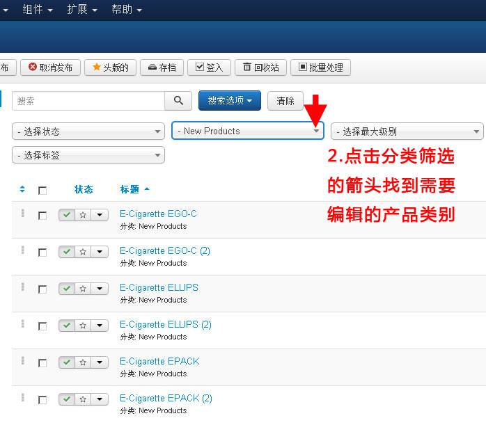Image resolution: width=486 pixels, height=448 pixels.
Task: Check the E-Cigarette ELLIPS row checkbox
Action: [42, 289]
